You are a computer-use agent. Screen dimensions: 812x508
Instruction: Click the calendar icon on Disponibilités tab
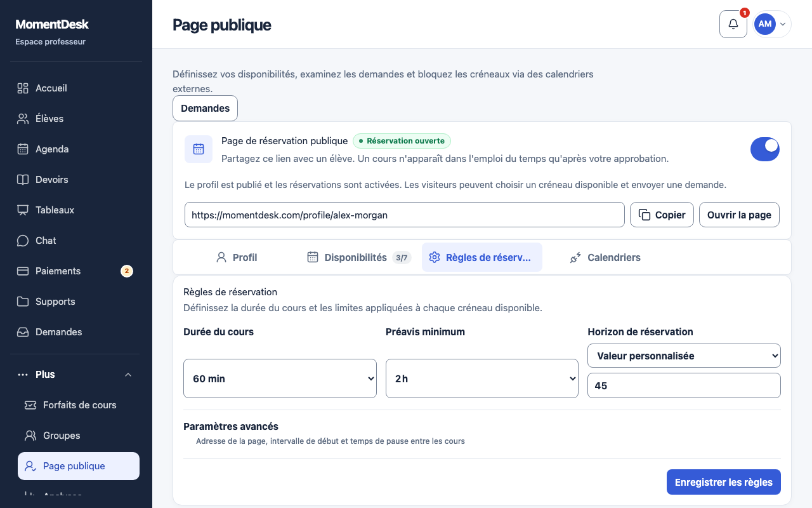click(x=313, y=257)
